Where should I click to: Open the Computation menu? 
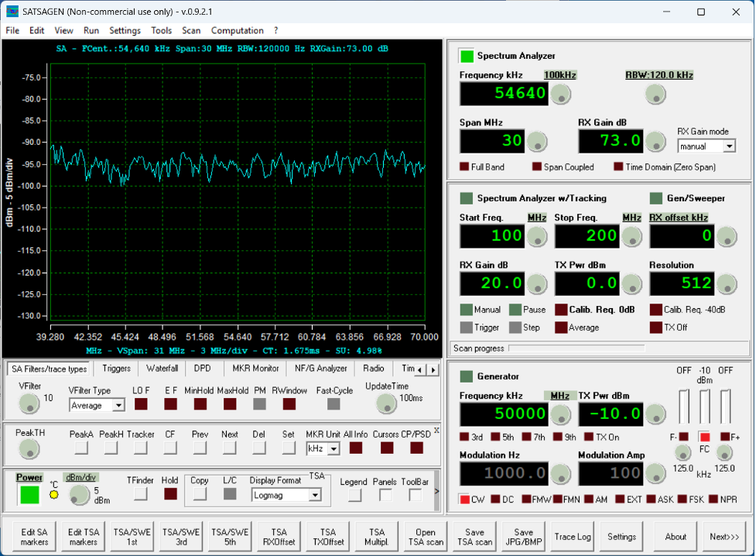237,30
